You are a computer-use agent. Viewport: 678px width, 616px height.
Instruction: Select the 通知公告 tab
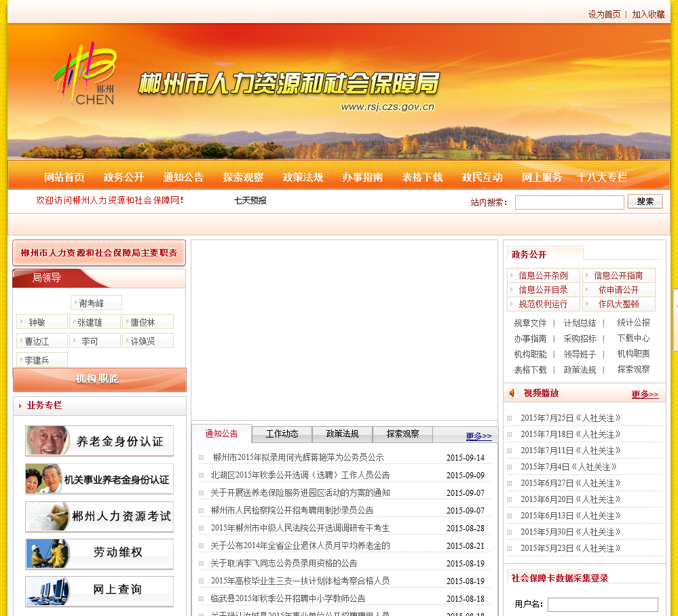pos(221,434)
